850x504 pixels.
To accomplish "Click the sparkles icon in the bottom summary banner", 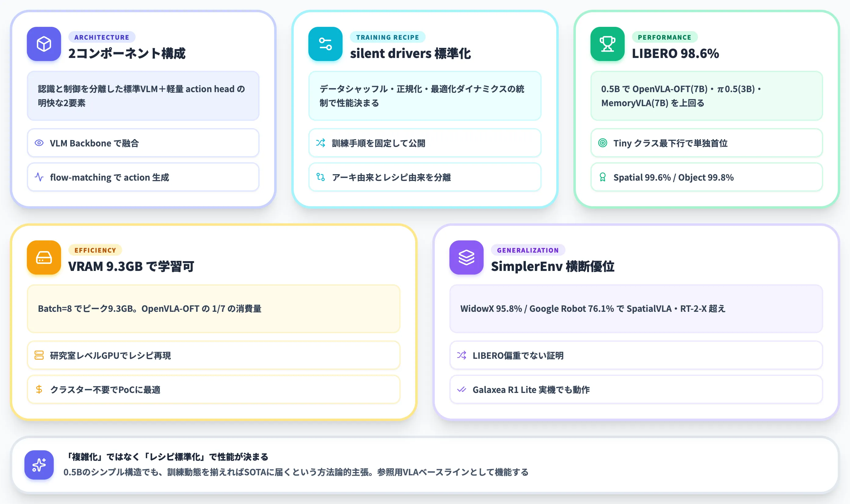I will click(39, 465).
